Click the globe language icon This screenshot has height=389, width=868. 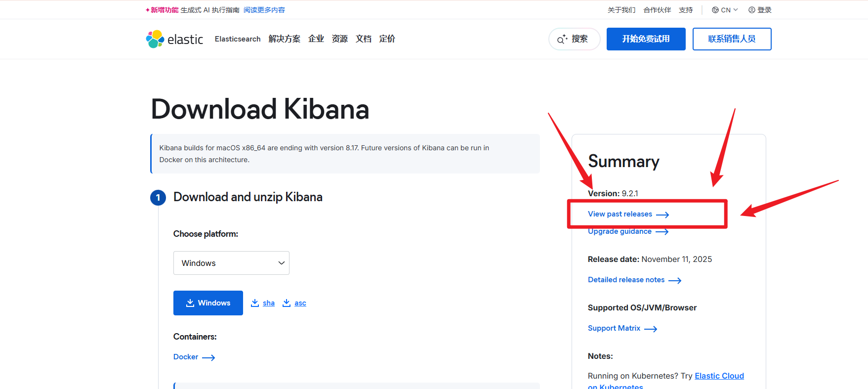click(715, 10)
